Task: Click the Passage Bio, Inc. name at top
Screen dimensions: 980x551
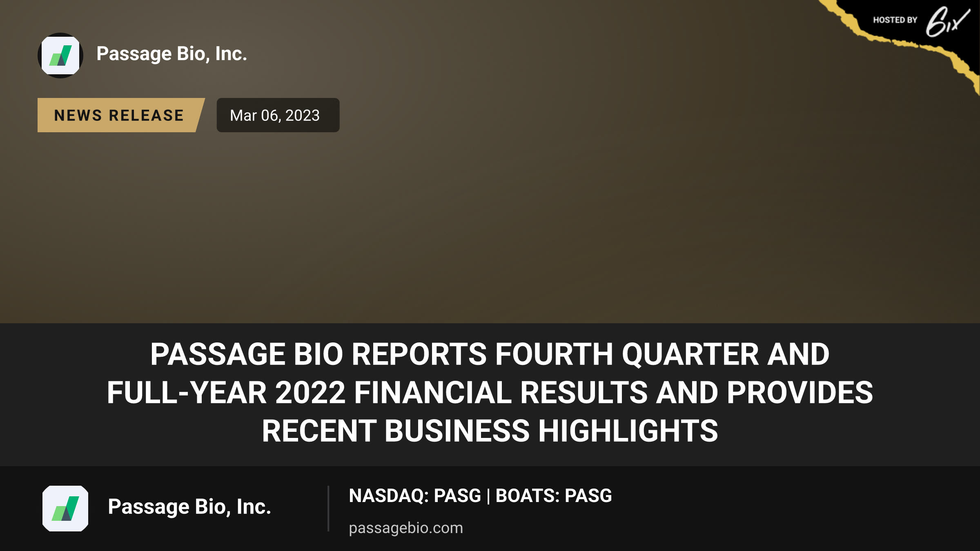Action: [x=172, y=54]
